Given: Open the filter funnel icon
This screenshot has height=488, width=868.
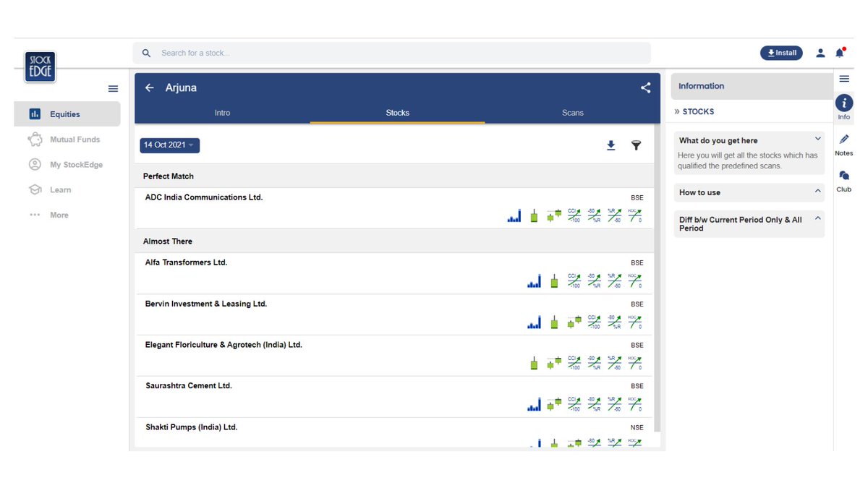Looking at the screenshot, I should tap(636, 145).
